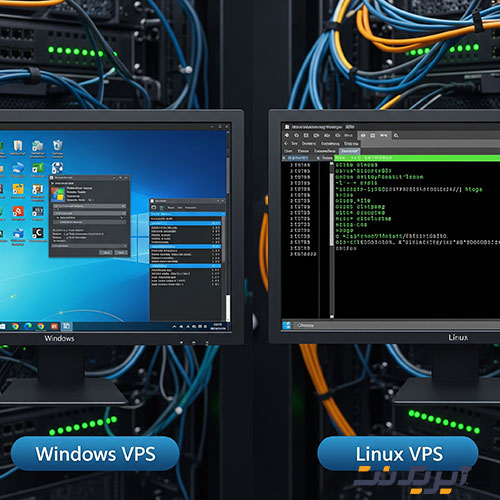The height and width of the screenshot is (500, 500).
Task: Select the highlighted active app in the Windows taskbar
Action: [x=66, y=326]
